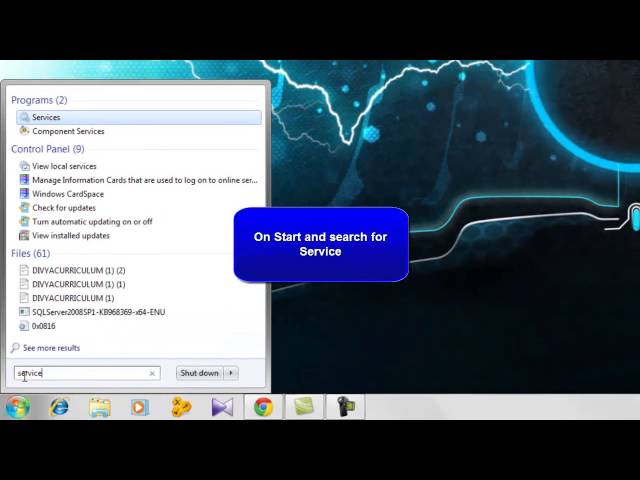This screenshot has width=640, height=480.
Task: Open Component Services result
Action: click(x=68, y=131)
